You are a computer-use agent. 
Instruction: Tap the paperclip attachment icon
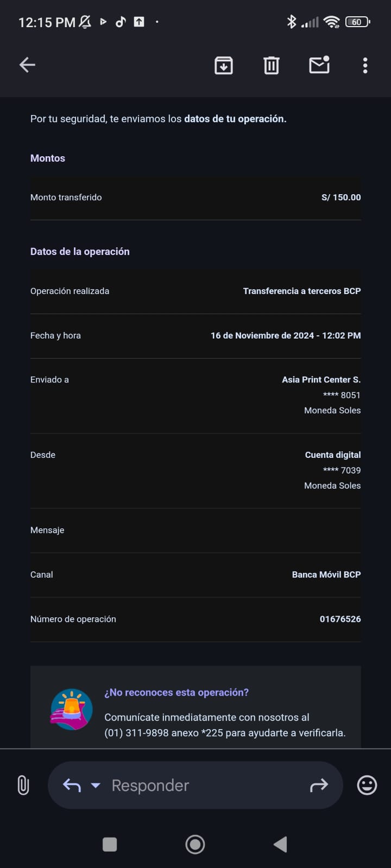coord(23,785)
